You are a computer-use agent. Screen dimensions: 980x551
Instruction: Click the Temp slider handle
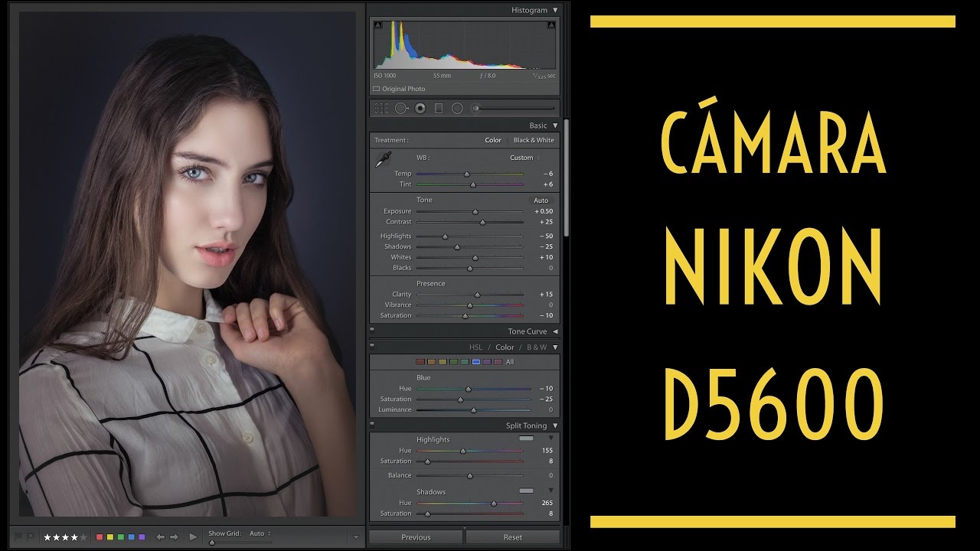coord(466,174)
